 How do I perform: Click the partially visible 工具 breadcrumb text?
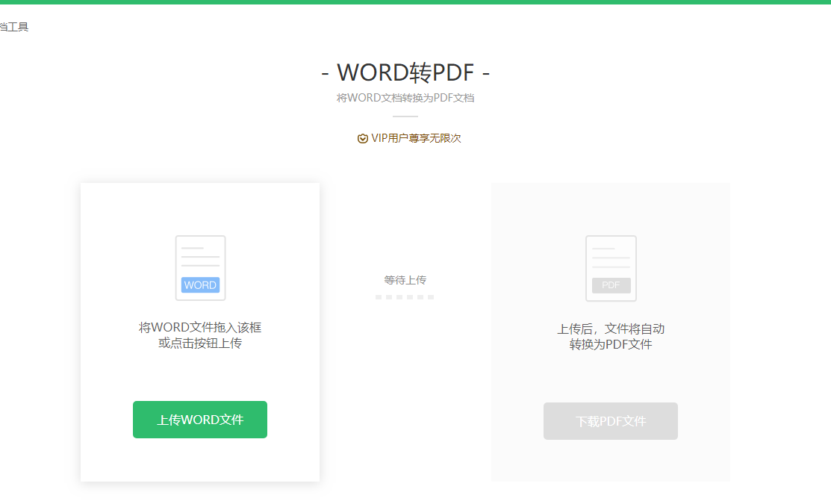click(13, 27)
